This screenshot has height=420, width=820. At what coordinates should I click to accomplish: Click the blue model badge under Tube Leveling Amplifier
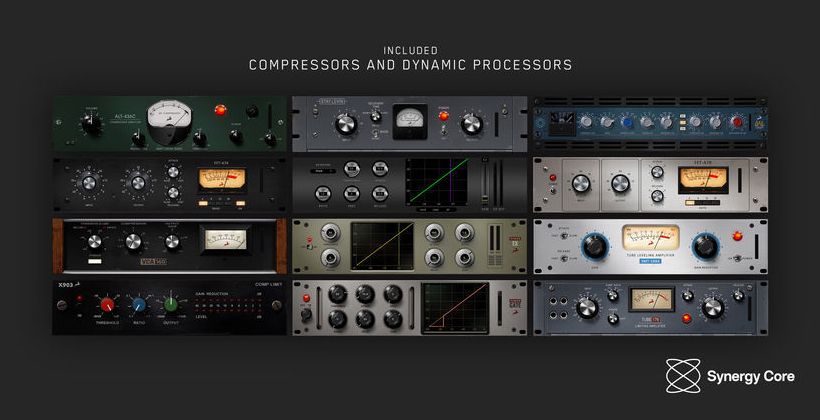(x=651, y=261)
